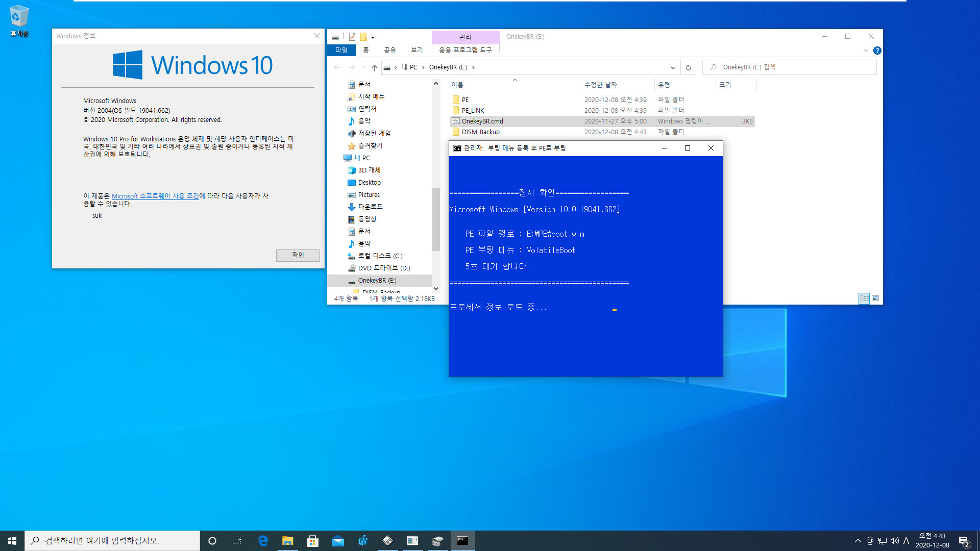Open the Windows Start menu
This screenshot has height=551, width=980.
[12, 541]
